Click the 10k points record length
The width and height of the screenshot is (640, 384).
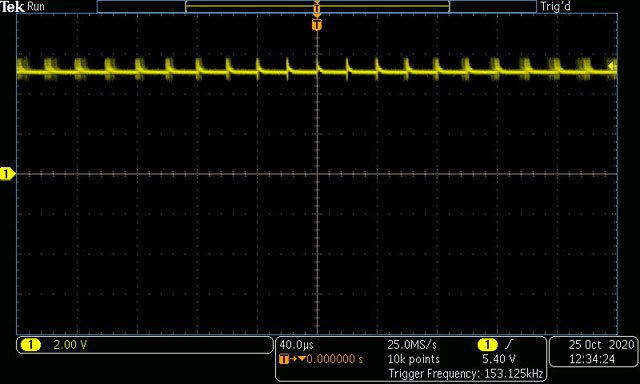(413, 360)
